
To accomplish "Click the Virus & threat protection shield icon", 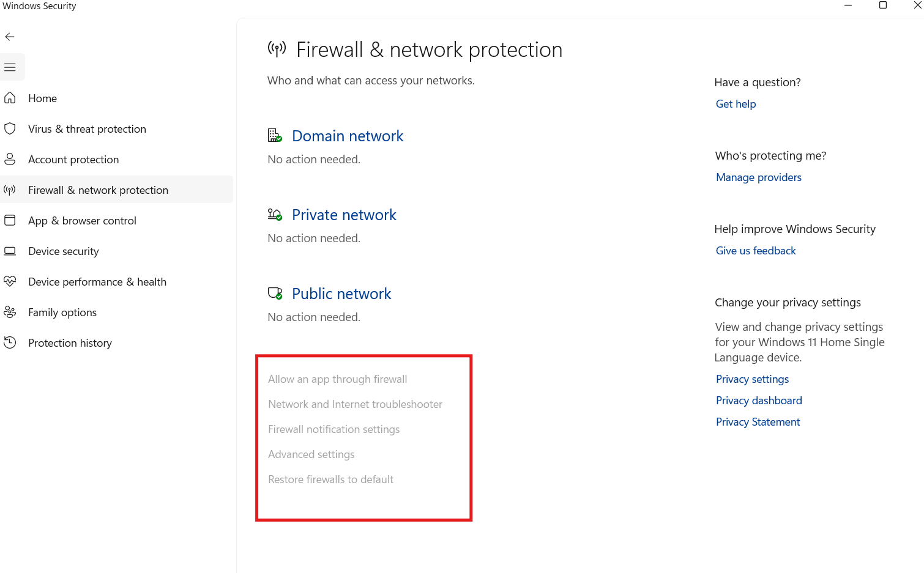I will pos(10,128).
